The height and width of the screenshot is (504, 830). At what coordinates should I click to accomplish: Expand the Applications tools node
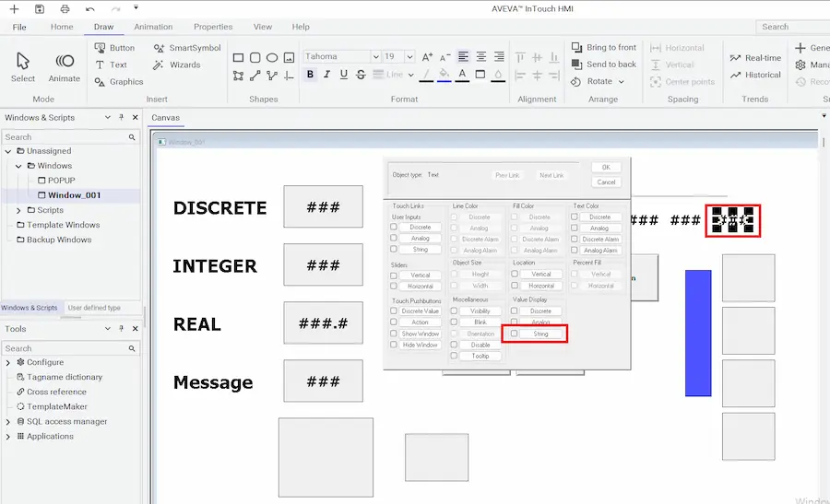(x=8, y=437)
